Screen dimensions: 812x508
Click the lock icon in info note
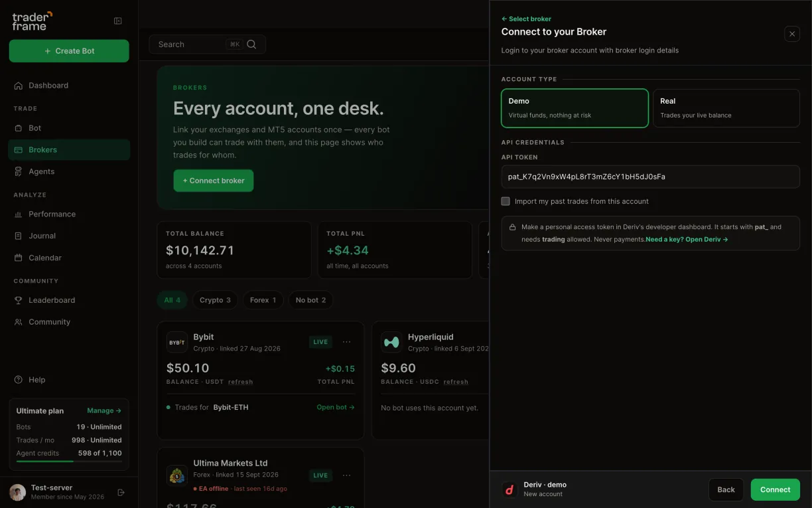coord(512,227)
